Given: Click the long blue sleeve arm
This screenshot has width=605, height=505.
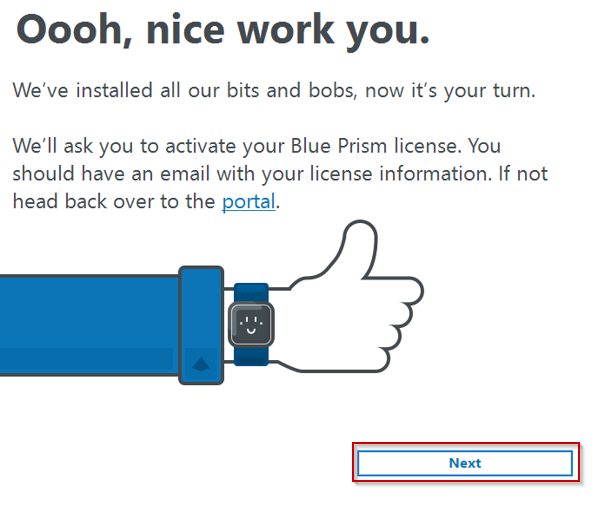Looking at the screenshot, I should tap(89, 325).
